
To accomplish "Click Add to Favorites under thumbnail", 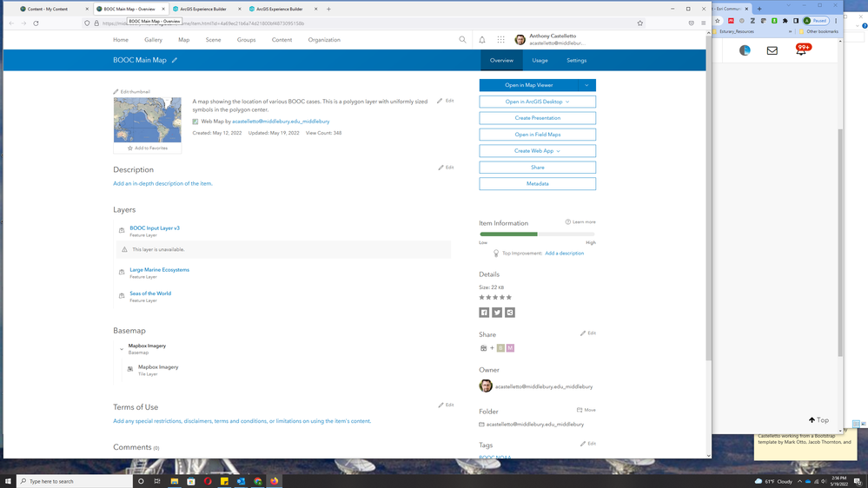I will [x=148, y=148].
